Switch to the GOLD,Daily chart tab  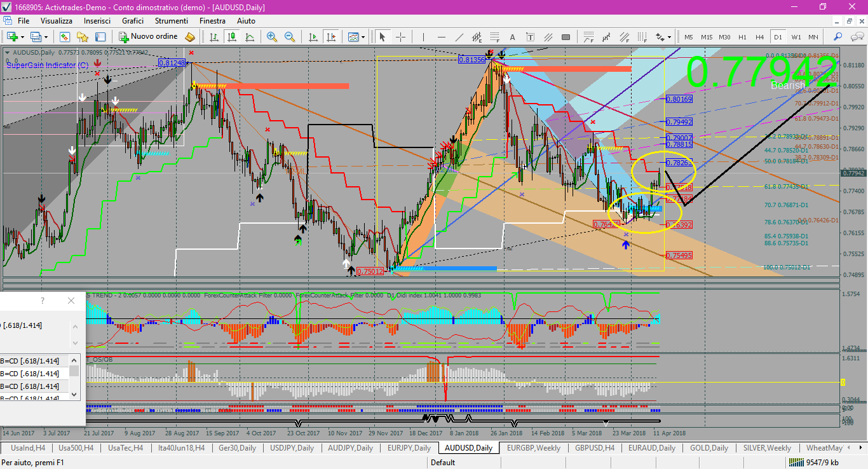pyautogui.click(x=709, y=448)
